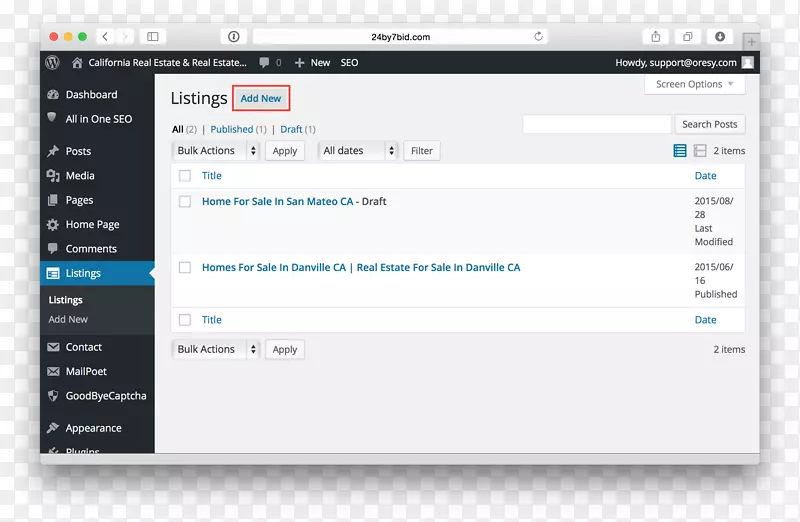Image resolution: width=800 pixels, height=522 pixels.
Task: Click the top Apply button
Action: tap(285, 151)
